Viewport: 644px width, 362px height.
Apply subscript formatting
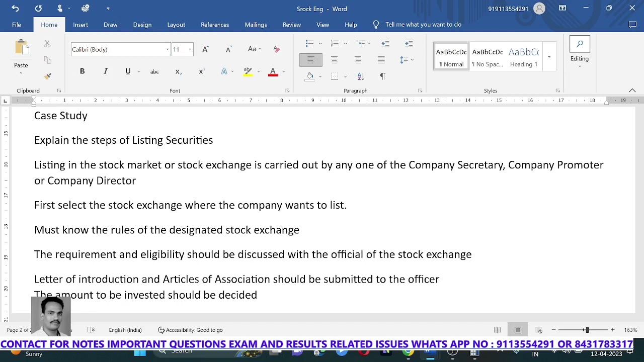pyautogui.click(x=178, y=71)
